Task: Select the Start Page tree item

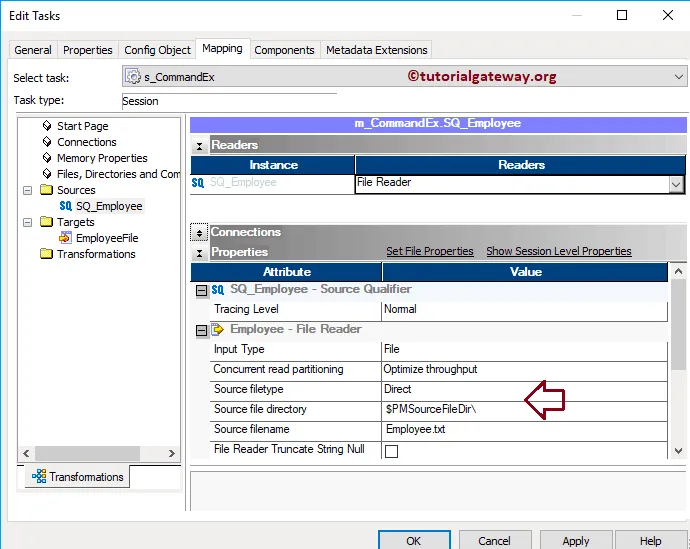Action: [83, 126]
